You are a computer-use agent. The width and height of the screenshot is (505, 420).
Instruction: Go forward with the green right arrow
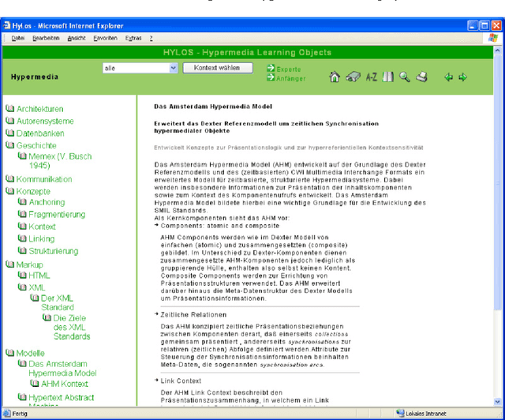coord(462,77)
